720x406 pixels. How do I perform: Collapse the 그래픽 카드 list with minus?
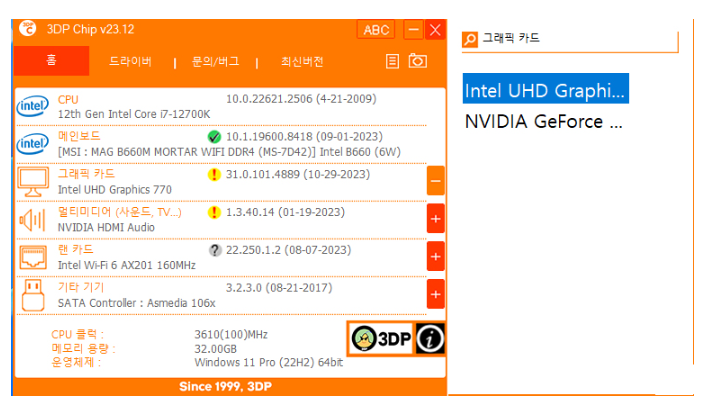[x=435, y=181]
